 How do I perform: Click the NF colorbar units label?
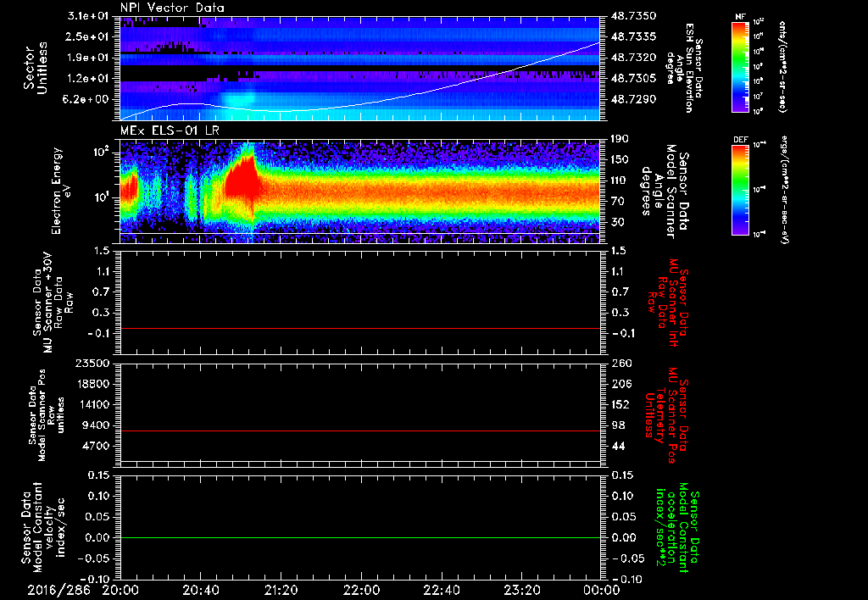pos(782,67)
